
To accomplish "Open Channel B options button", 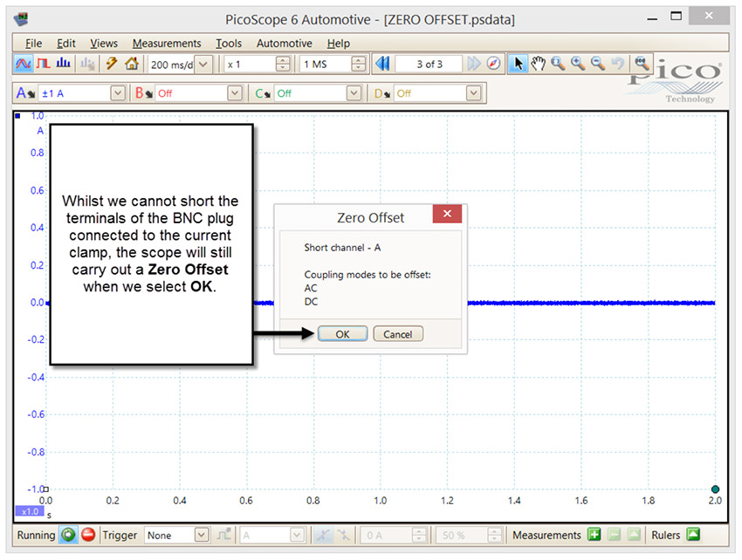I will (144, 93).
